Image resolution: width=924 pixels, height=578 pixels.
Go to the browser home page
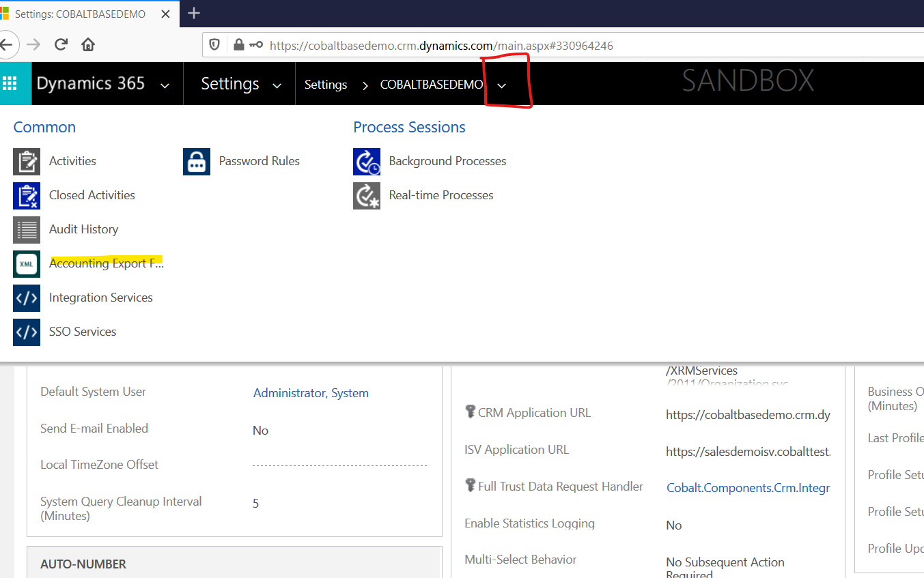(x=88, y=45)
